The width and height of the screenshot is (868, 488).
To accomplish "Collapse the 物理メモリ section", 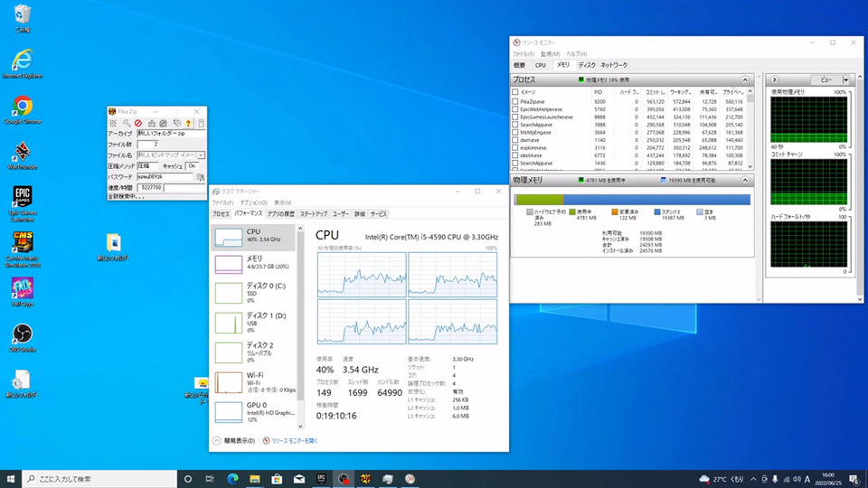I will click(x=746, y=181).
